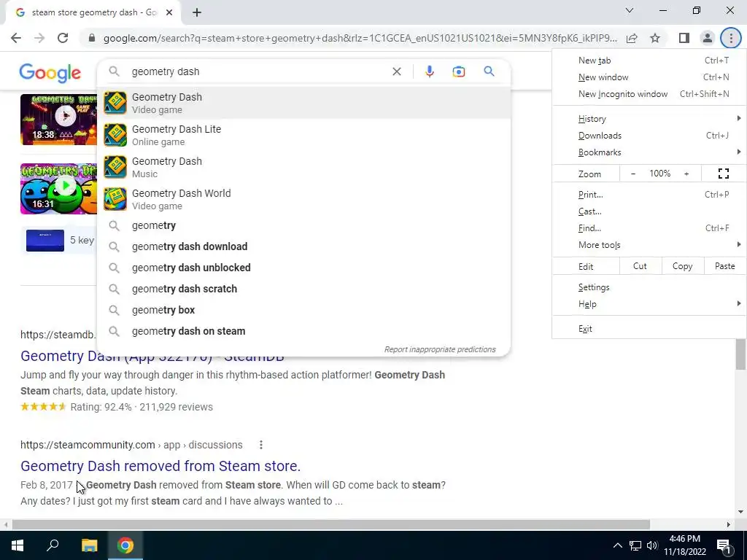Open the Windows Start button
Viewport: 747px width, 560px height.
pyautogui.click(x=18, y=545)
